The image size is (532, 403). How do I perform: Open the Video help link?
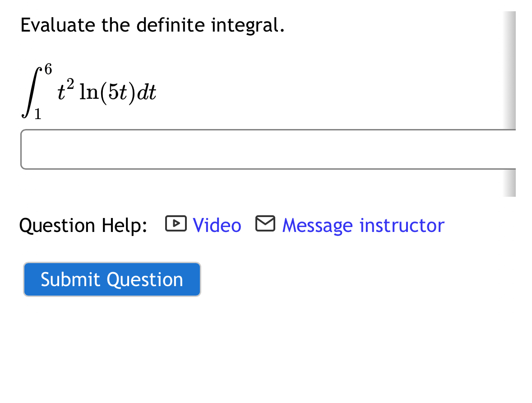click(217, 225)
